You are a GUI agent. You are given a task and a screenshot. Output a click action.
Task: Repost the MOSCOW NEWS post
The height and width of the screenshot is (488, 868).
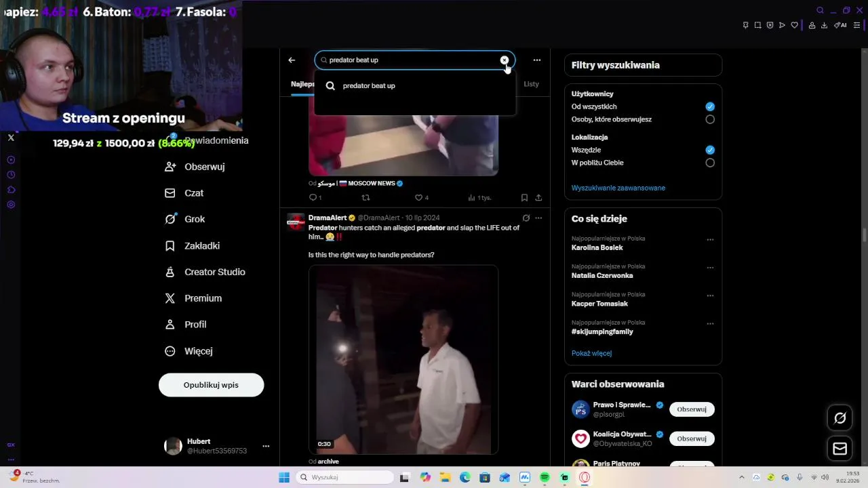click(x=366, y=198)
